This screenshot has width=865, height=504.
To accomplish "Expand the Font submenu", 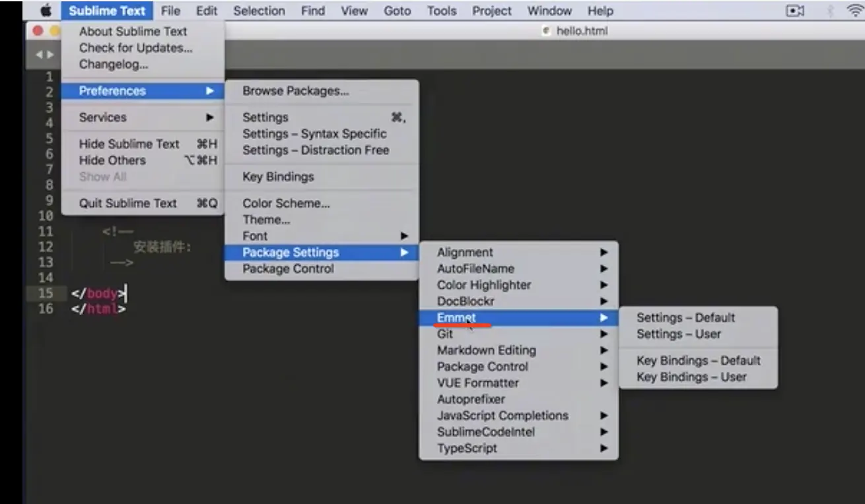I will point(322,236).
